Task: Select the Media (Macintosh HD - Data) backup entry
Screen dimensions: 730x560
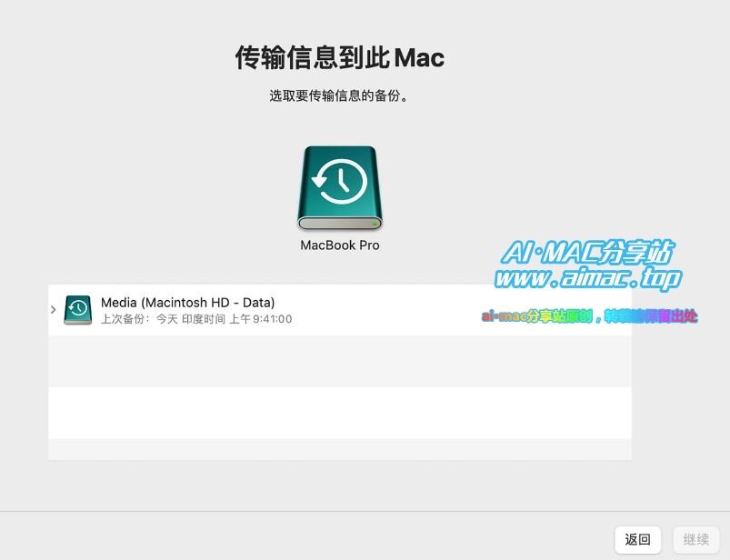Action: click(340, 310)
